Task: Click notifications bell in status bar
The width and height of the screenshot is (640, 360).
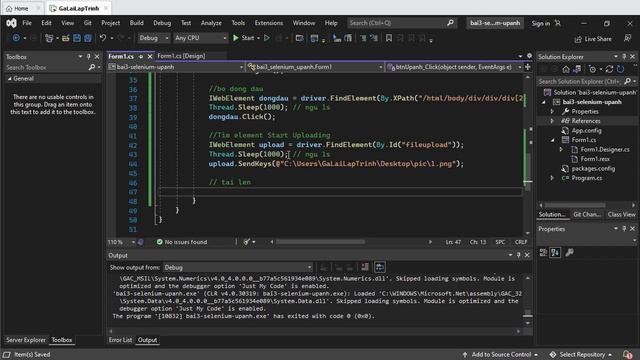Action: coord(627,354)
